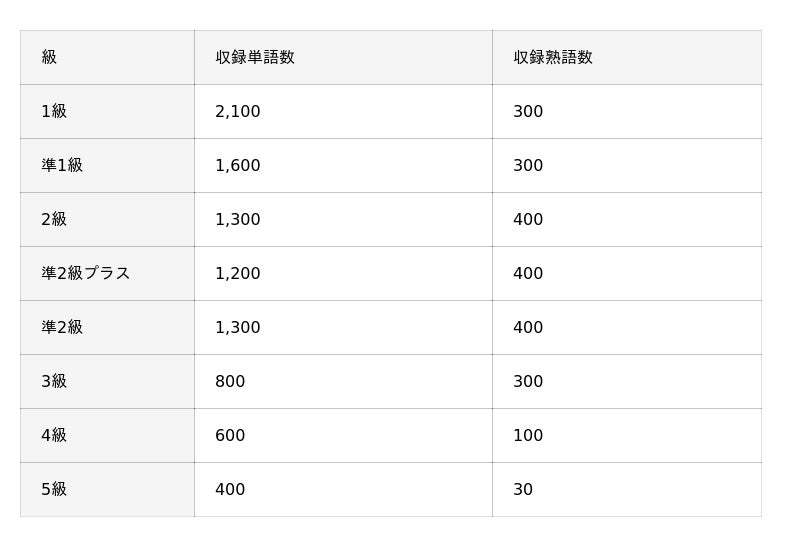800x547 pixels.
Task: Click the 1,600 word count cell
Action: coord(238,166)
